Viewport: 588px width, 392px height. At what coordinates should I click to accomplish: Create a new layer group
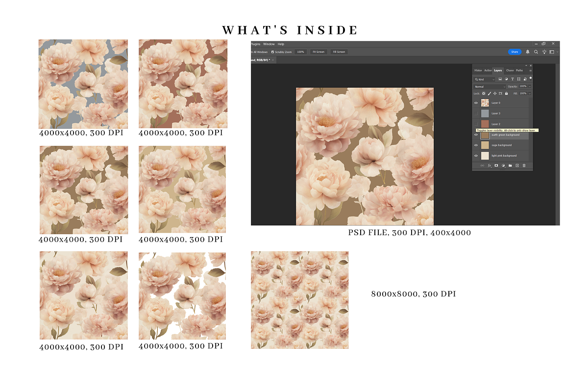click(510, 166)
